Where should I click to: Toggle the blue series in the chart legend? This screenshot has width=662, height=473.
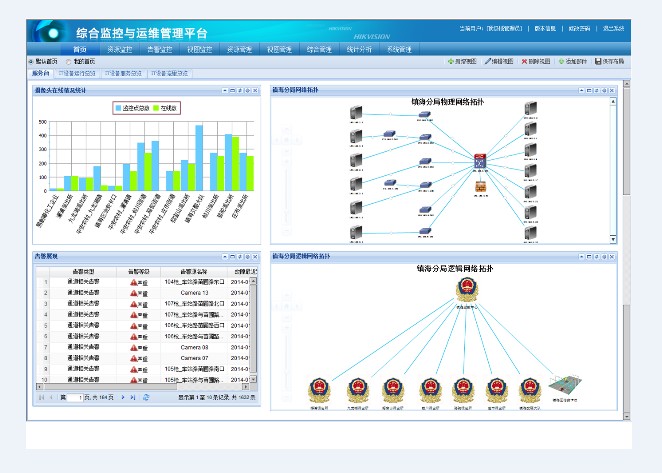click(120, 107)
